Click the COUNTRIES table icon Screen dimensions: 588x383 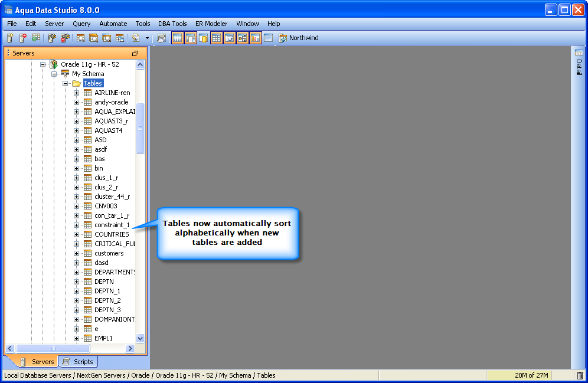[88, 234]
